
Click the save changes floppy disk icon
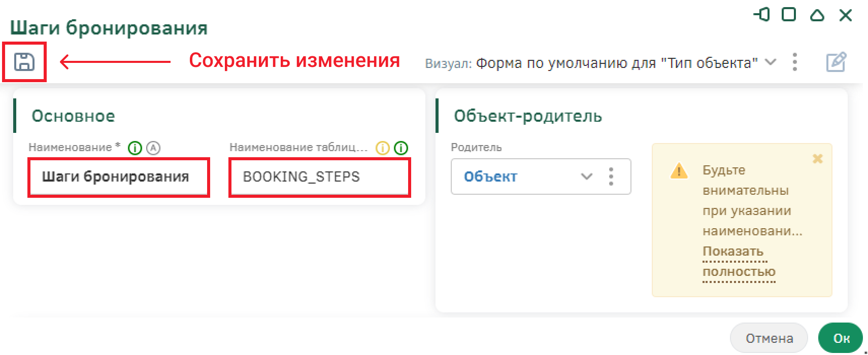pos(24,62)
